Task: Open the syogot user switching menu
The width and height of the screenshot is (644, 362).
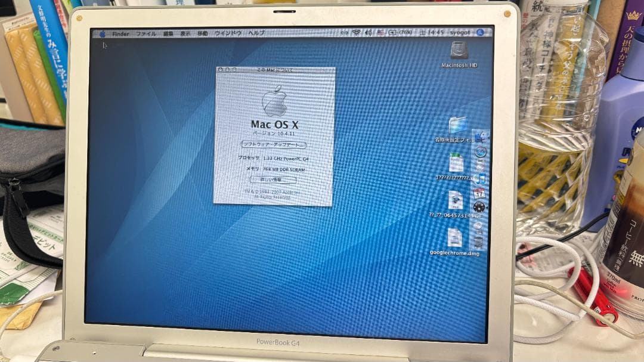Action: [x=460, y=35]
